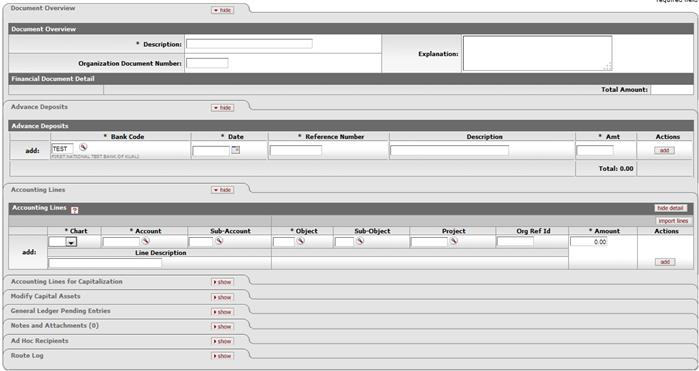The width and height of the screenshot is (699, 371).
Task: Show the Accounting Lines for Capitalization tab
Action: point(222,282)
